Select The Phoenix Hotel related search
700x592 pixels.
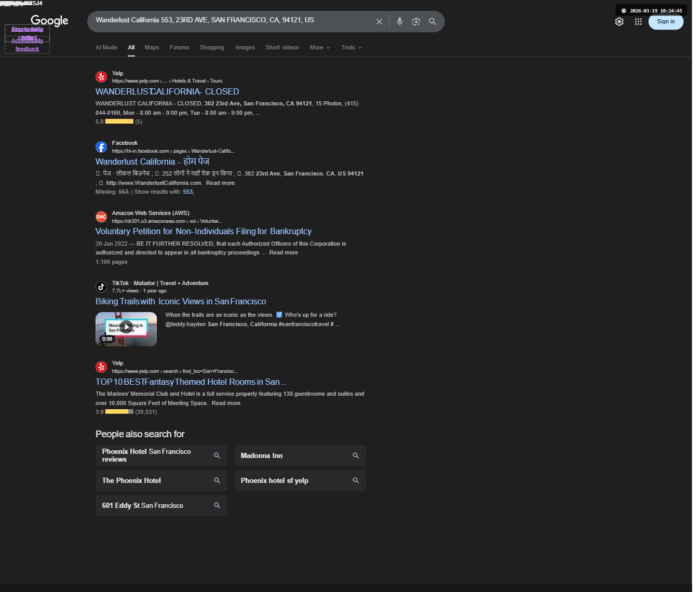point(161,480)
